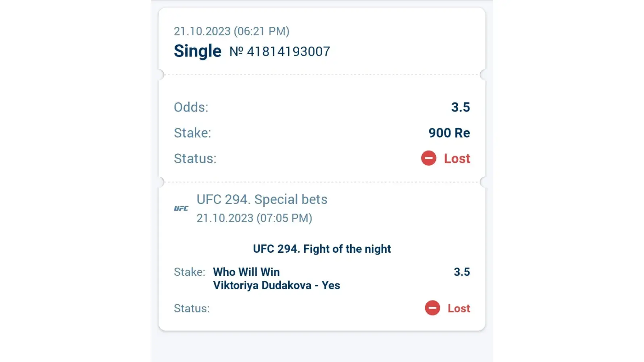Select the 'Single' bet type heading
Viewport: 644px width, 362px height.
pyautogui.click(x=197, y=51)
